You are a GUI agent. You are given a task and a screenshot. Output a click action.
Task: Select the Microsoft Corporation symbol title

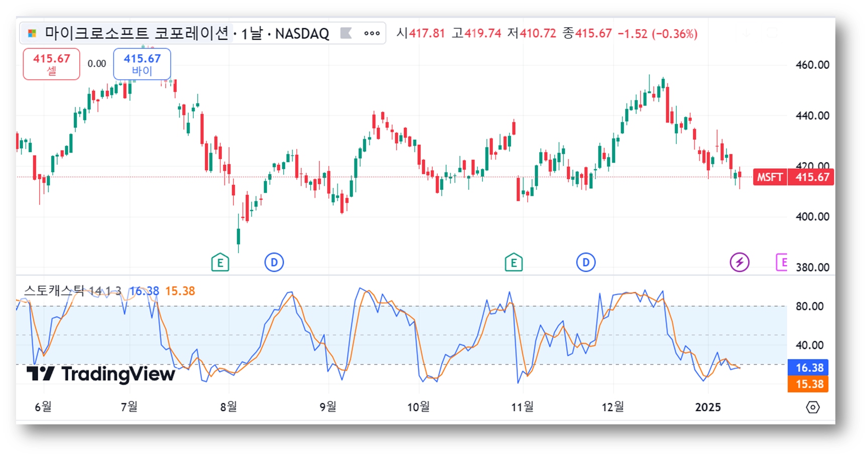[137, 33]
